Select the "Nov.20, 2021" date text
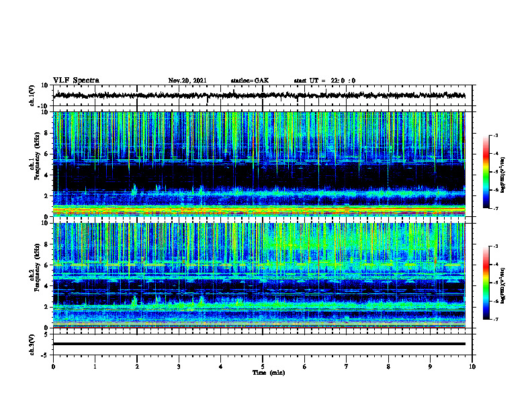This screenshot has width=532, height=411. (187, 81)
